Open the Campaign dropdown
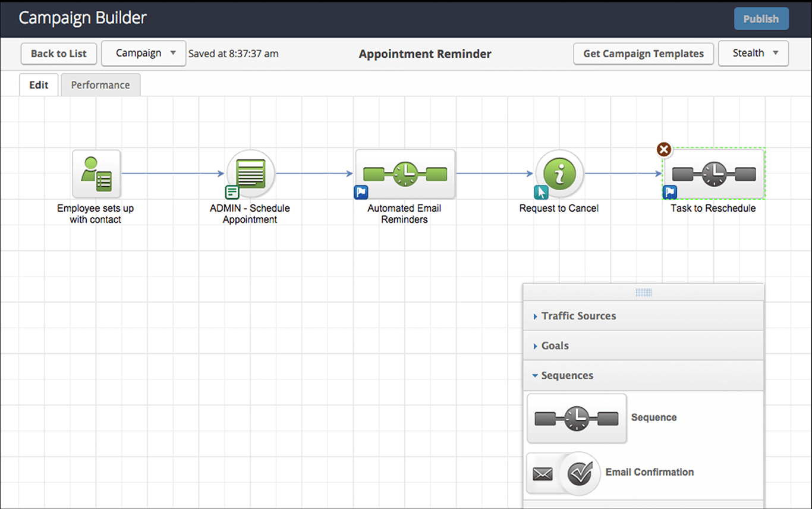 [143, 54]
